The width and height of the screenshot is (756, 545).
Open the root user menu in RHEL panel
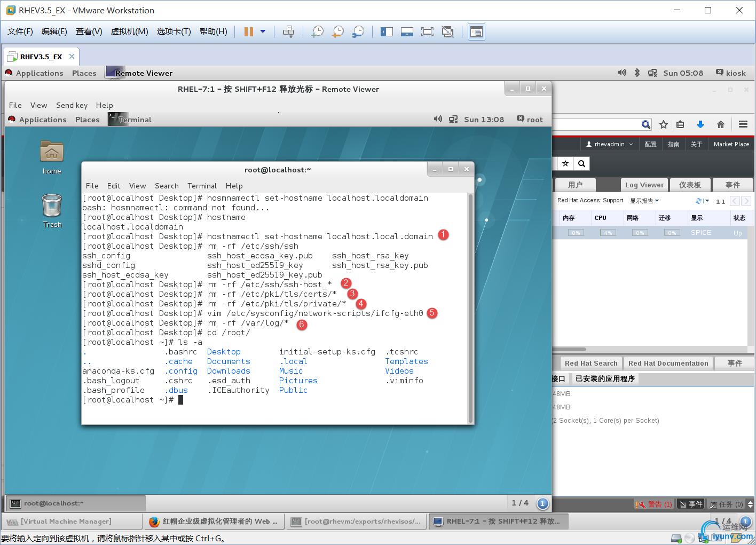530,120
